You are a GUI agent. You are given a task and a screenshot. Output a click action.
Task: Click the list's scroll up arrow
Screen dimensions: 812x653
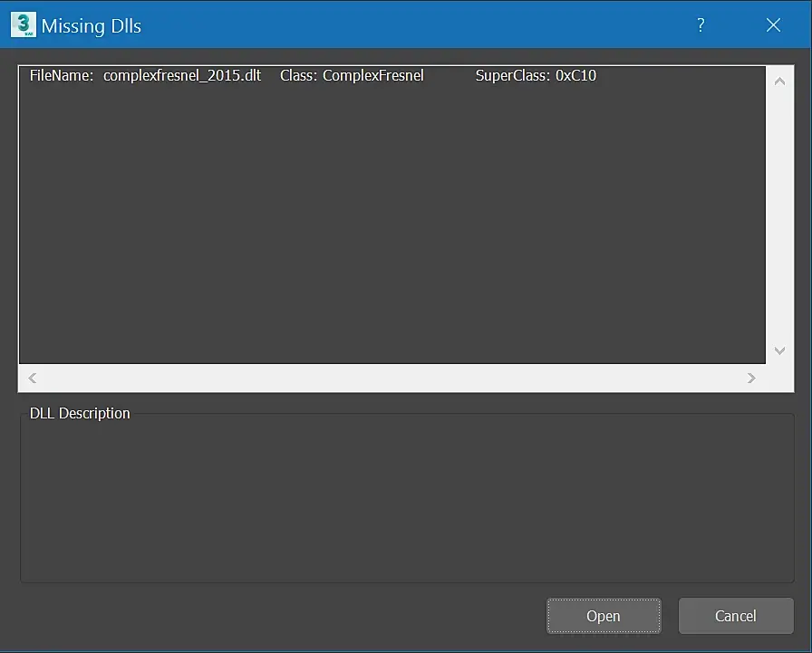click(x=779, y=82)
